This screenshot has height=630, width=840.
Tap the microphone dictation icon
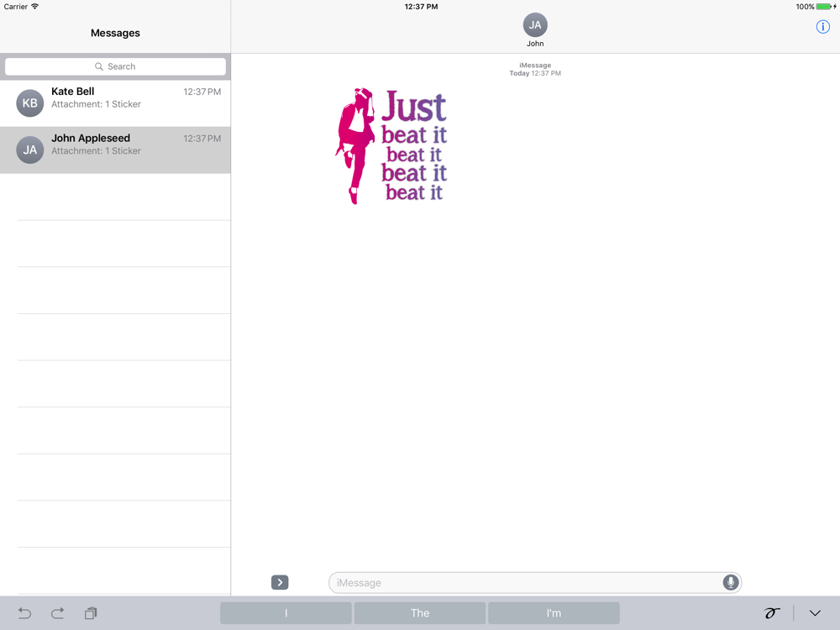730,582
